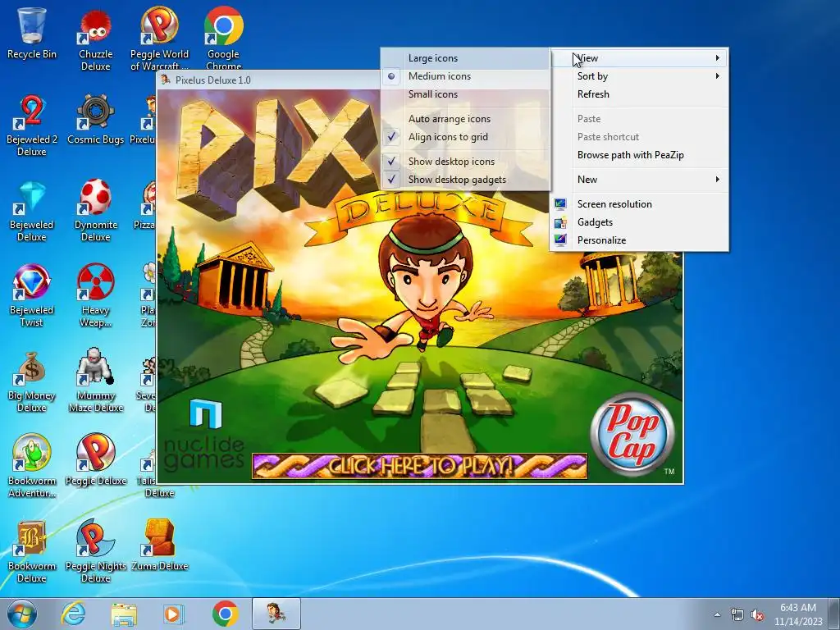Expand the New submenu
840x630 pixels.
click(x=639, y=180)
